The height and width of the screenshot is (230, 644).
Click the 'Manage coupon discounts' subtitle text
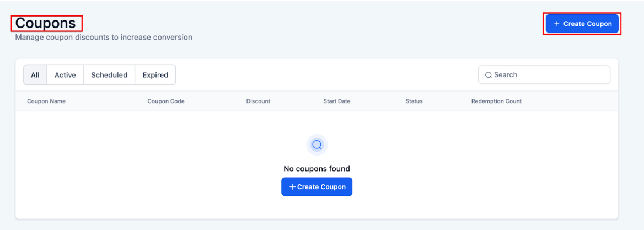[104, 38]
